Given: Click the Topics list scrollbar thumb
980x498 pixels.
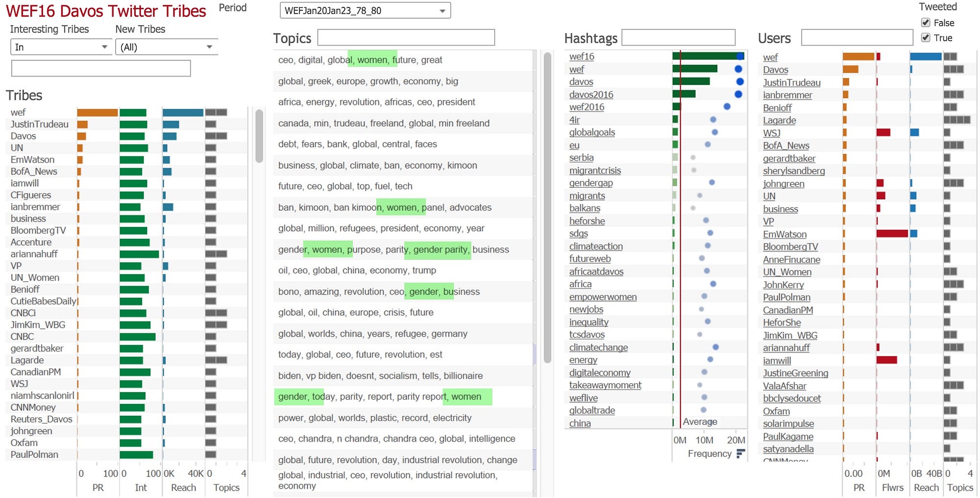Looking at the screenshot, I should click(547, 208).
